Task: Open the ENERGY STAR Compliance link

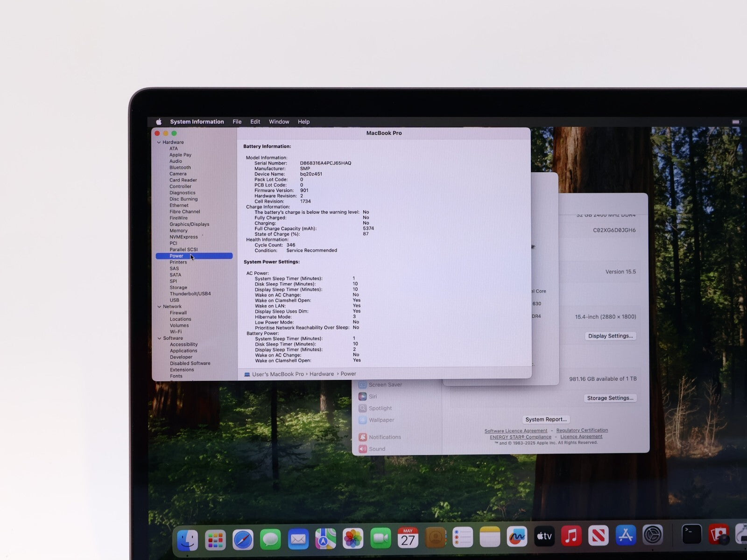Action: pyautogui.click(x=521, y=437)
